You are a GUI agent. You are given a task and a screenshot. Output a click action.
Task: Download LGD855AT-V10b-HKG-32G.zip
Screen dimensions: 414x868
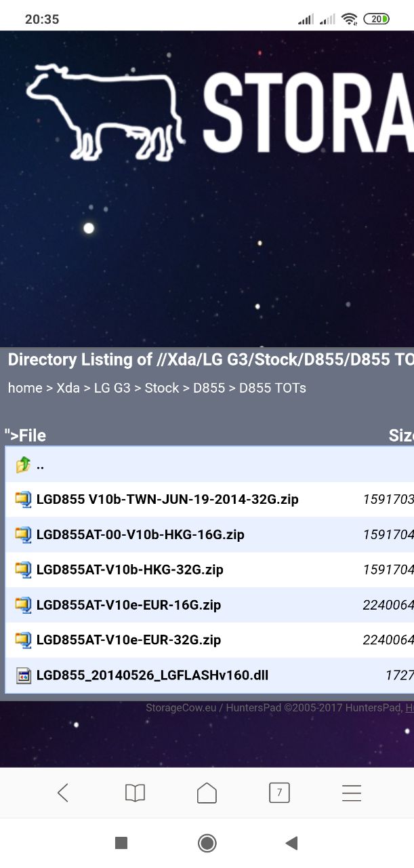129,570
